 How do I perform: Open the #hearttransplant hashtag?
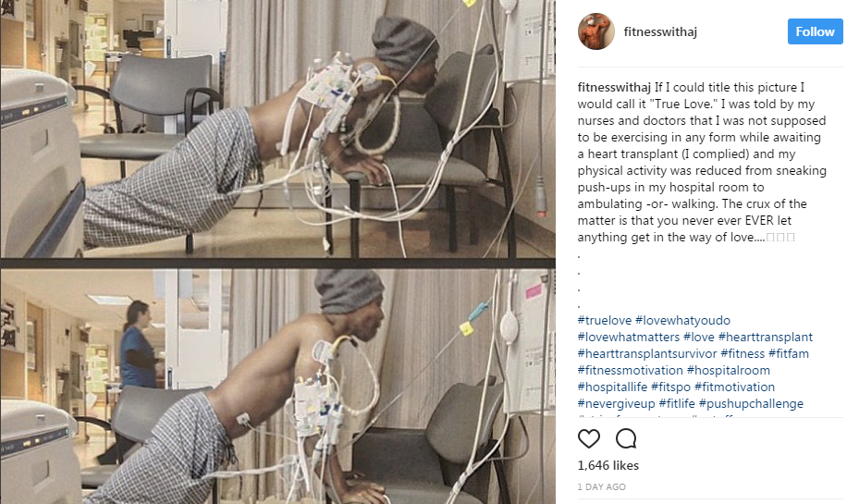click(766, 338)
